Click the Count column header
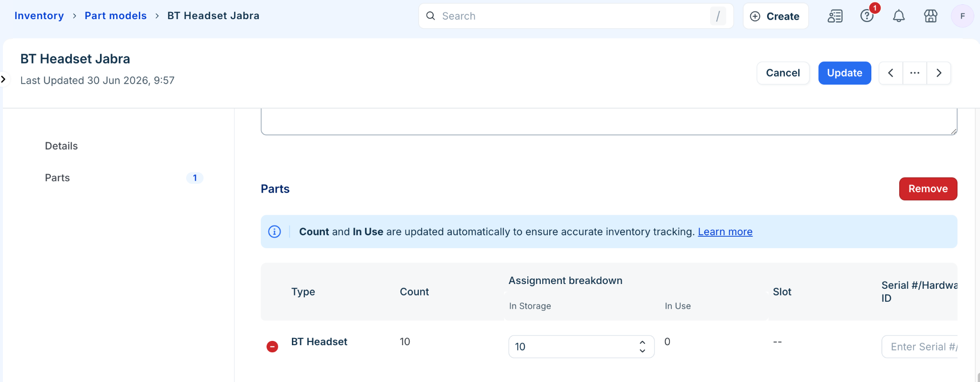 [x=414, y=292]
